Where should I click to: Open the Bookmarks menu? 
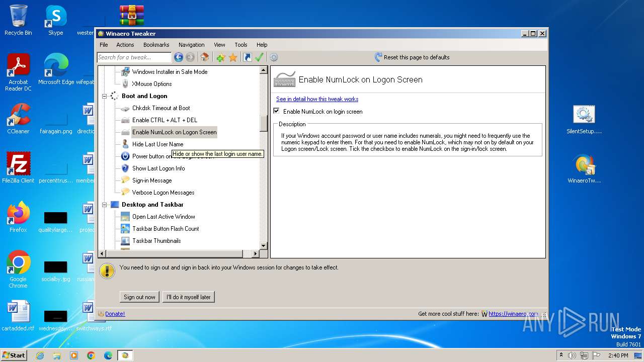[156, 45]
